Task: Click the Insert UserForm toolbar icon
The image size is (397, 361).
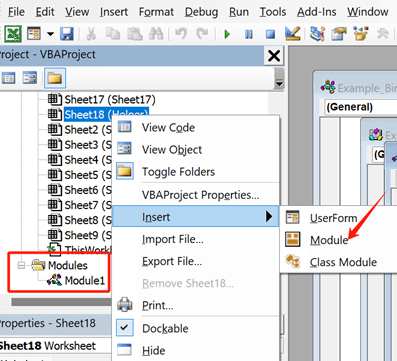Action: pyautogui.click(x=34, y=34)
